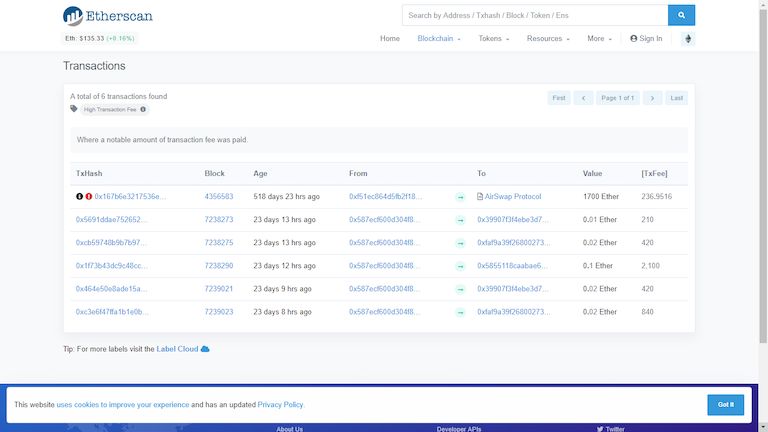Click the First page button
768x432 pixels.
pos(559,98)
